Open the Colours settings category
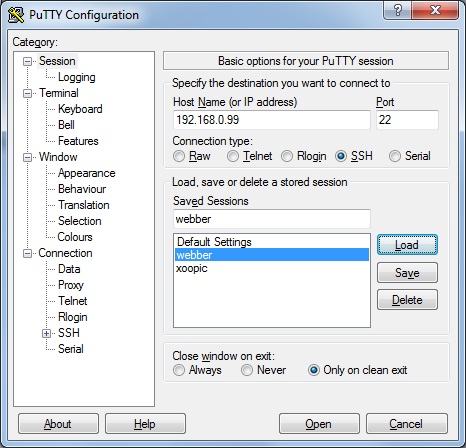 (75, 237)
